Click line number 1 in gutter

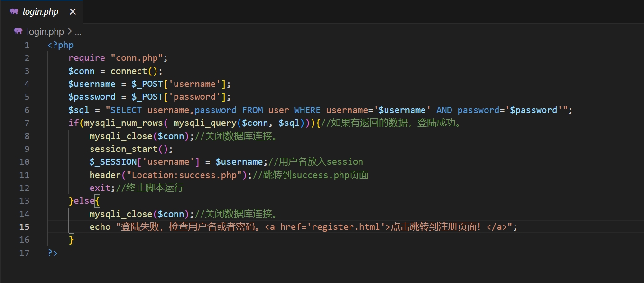point(27,45)
